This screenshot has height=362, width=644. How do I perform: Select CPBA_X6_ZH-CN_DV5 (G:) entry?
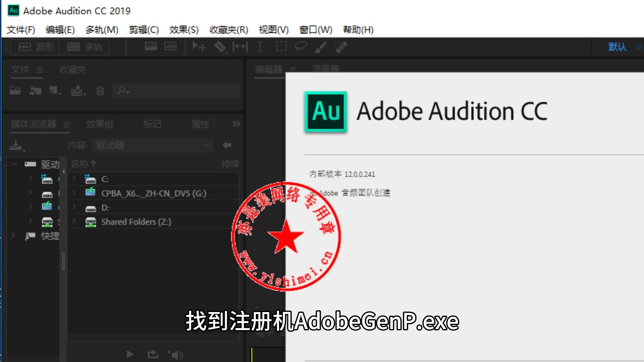click(154, 193)
